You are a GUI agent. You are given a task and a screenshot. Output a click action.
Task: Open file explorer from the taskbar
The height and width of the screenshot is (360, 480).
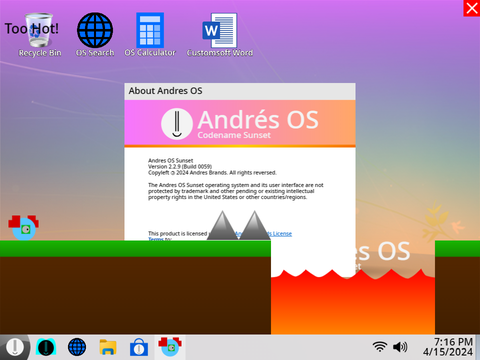(108, 347)
